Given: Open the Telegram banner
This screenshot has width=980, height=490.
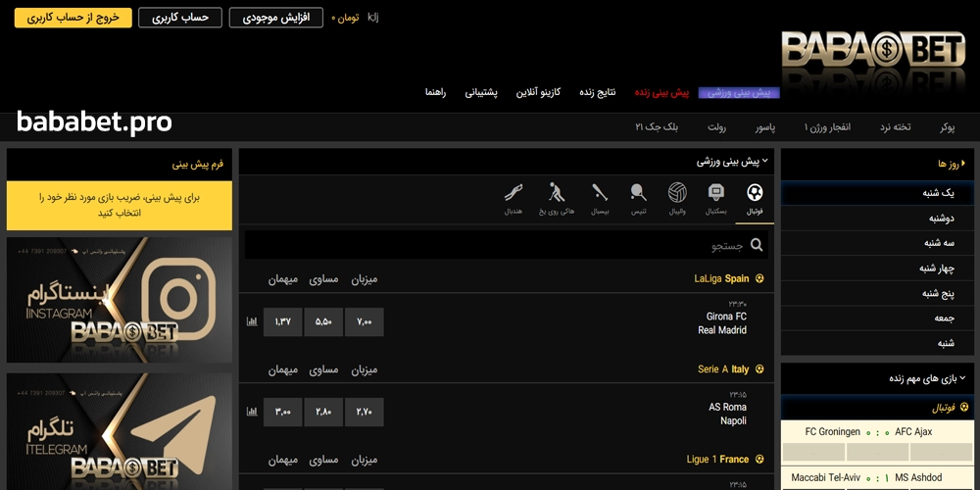Looking at the screenshot, I should (x=119, y=431).
